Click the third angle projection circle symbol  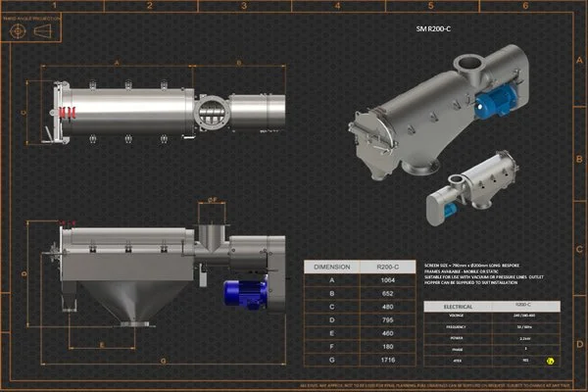tap(18, 31)
